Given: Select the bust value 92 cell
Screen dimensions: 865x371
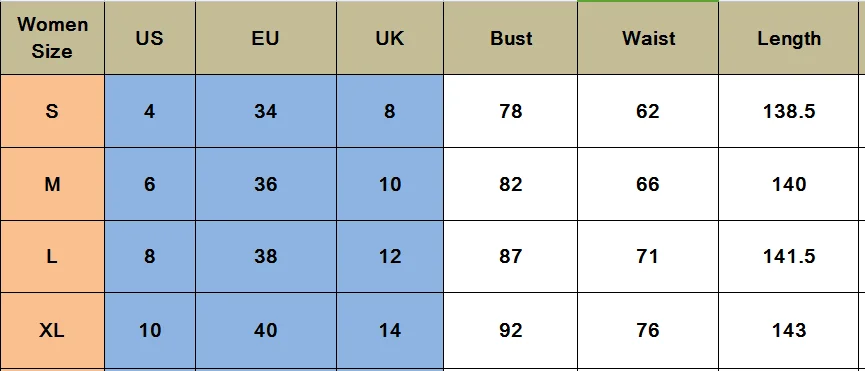Looking at the screenshot, I should [510, 331].
